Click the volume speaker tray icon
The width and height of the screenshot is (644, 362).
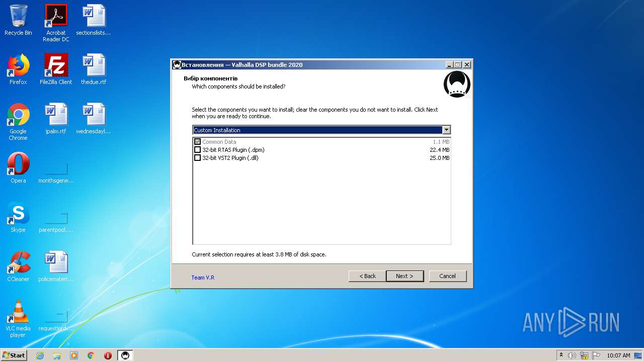572,355
